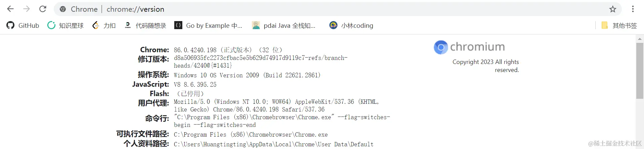The width and height of the screenshot is (644, 149).
Task: Click the 修订版本 label
Action: 153,59
